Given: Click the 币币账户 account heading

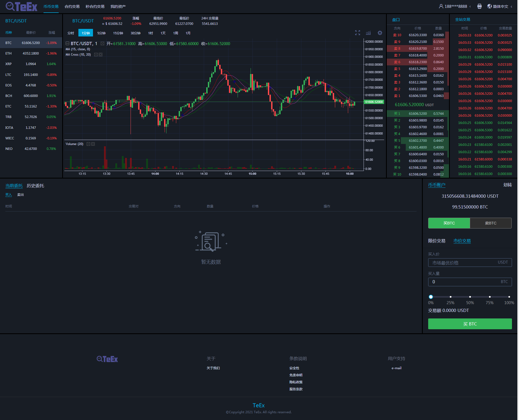Looking at the screenshot, I should coord(437,185).
